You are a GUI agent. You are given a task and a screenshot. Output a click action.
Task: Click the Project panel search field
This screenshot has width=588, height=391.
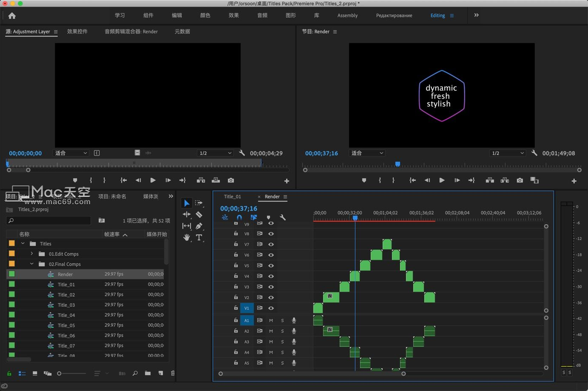tap(48, 220)
